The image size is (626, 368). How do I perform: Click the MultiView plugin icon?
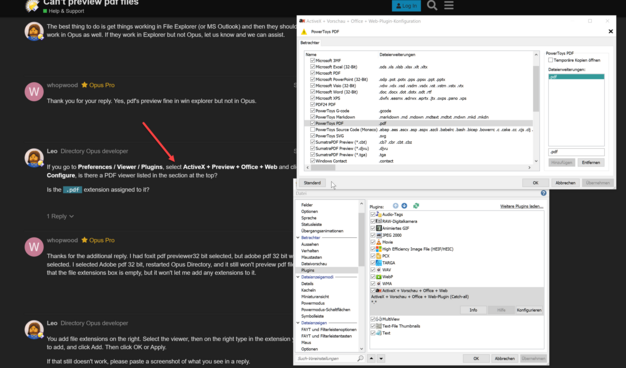click(x=379, y=319)
